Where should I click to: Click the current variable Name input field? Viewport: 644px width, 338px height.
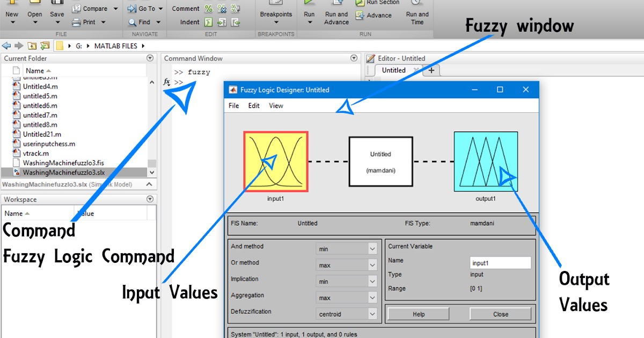[x=501, y=263]
